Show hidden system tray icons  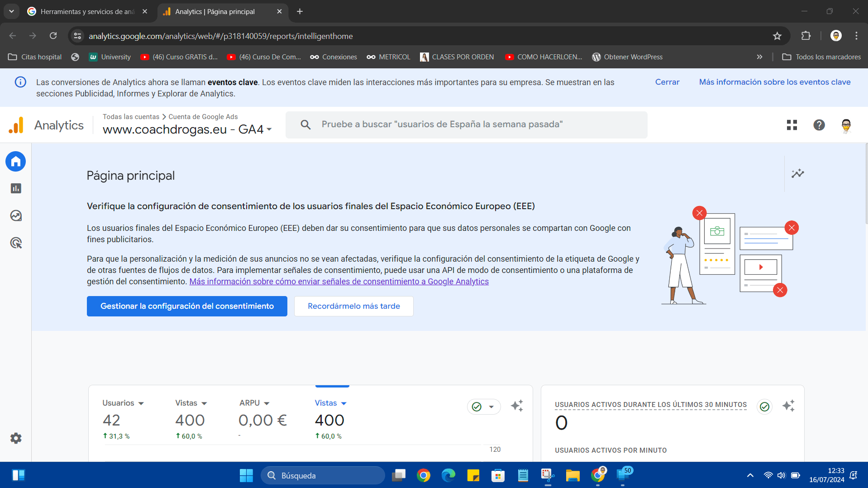pos(750,475)
